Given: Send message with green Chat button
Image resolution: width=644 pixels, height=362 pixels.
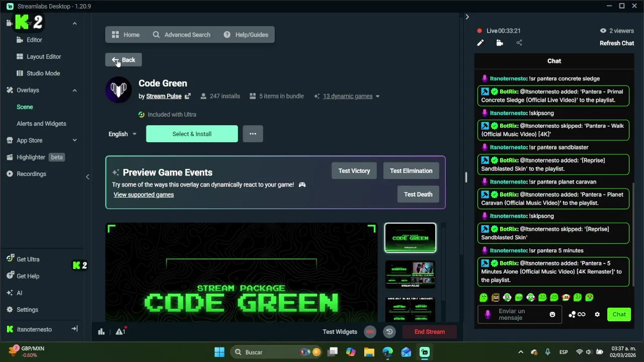Looking at the screenshot, I should [x=619, y=314].
